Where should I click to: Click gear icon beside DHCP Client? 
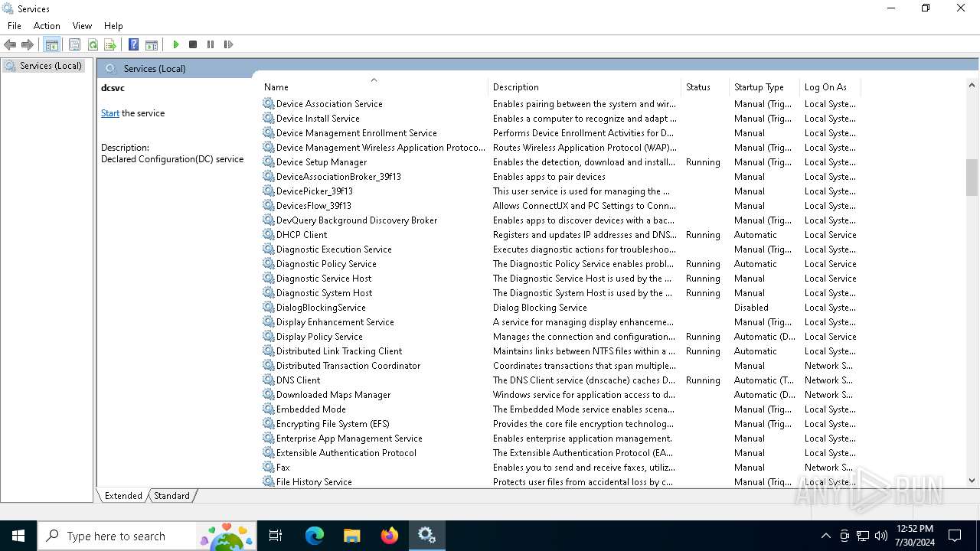(269, 235)
